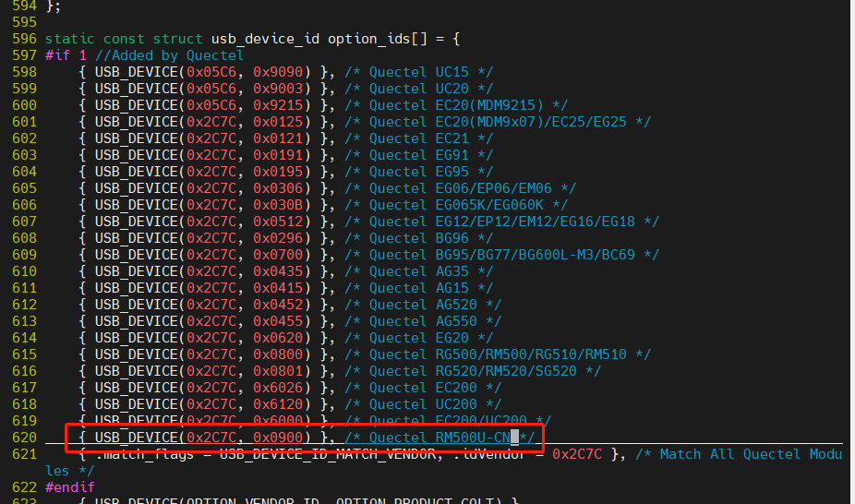This screenshot has height=504, width=855.
Task: Click comment 'RG500/RM500/RG510/RM510'
Action: coord(531,354)
